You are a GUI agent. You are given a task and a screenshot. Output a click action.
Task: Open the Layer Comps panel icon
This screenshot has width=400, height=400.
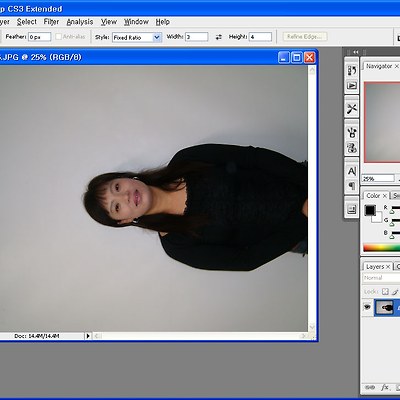pos(352,210)
